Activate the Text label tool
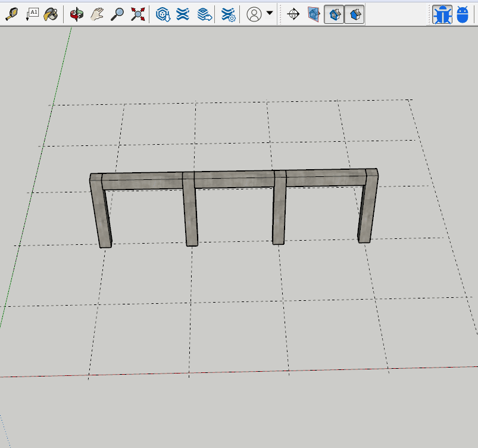Screen dimensions: 478x448 pyautogui.click(x=32, y=14)
